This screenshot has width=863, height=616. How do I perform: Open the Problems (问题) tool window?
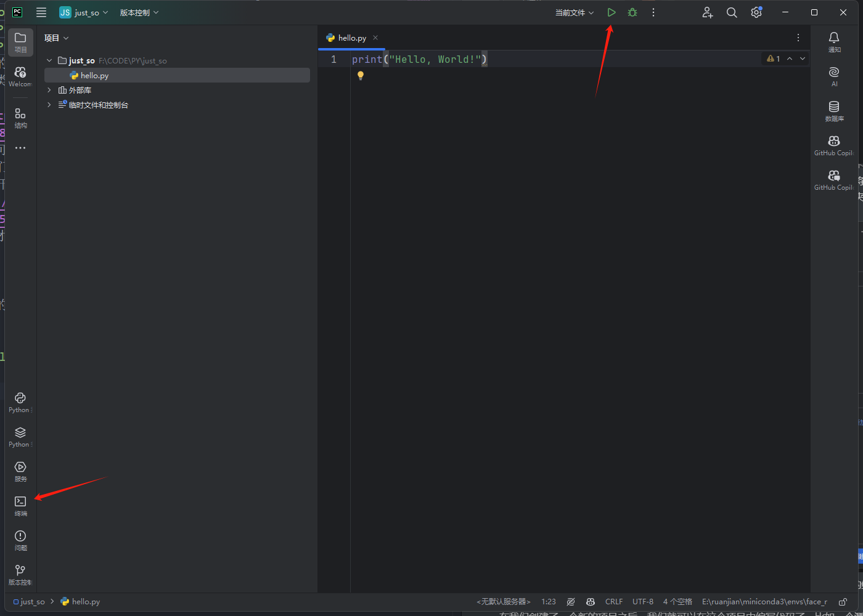(x=20, y=540)
